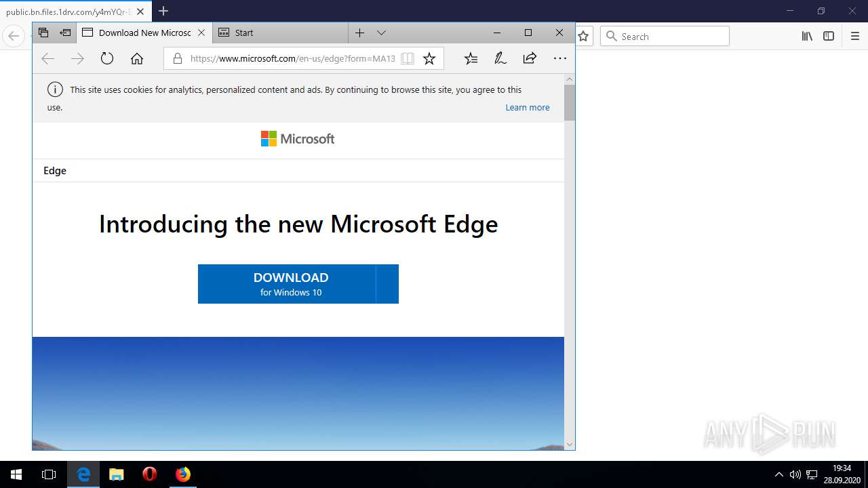
Task: Click the Learn more cookies link
Action: tap(528, 107)
